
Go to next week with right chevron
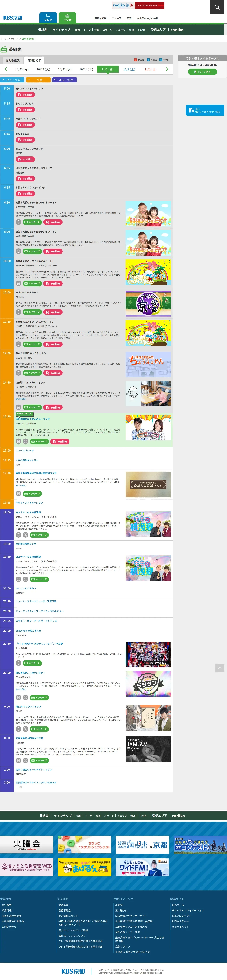[x=167, y=69]
